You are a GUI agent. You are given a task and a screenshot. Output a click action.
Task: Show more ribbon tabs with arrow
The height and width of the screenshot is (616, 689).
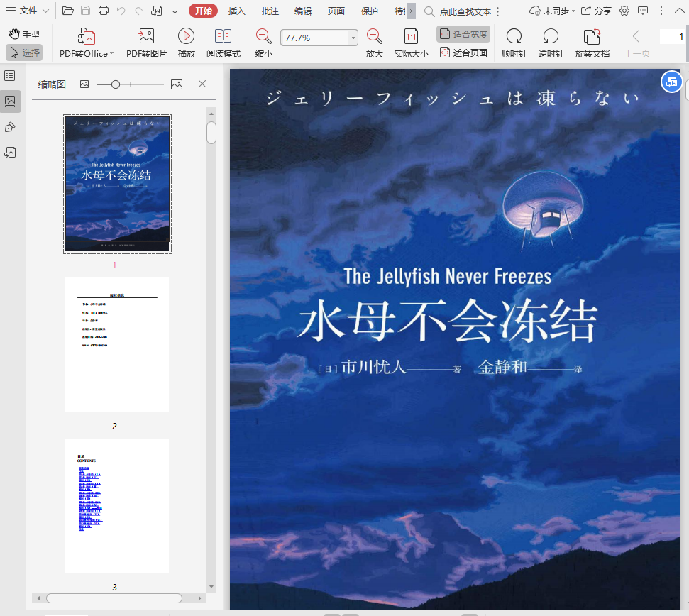click(411, 11)
